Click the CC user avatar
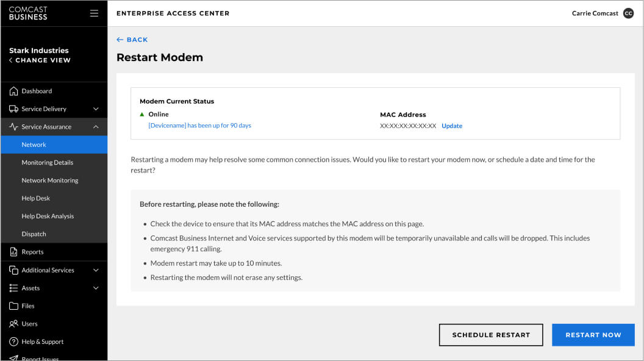Viewport: 644px width, 361px height. click(x=628, y=13)
